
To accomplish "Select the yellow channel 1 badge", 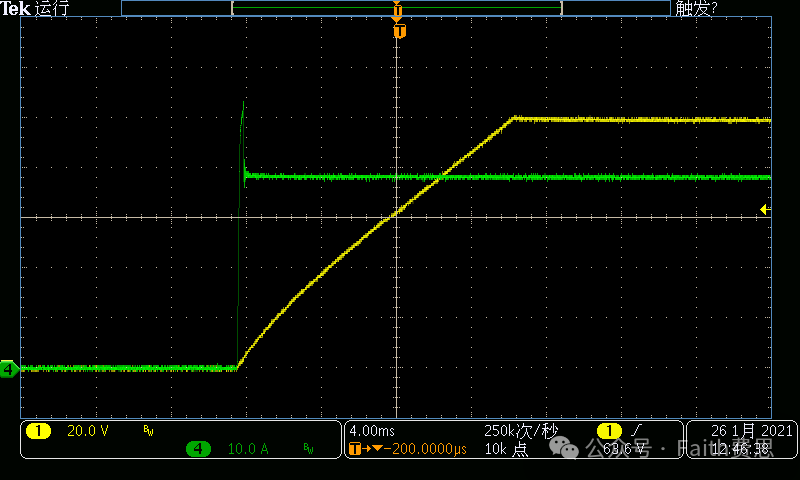I will [38, 431].
